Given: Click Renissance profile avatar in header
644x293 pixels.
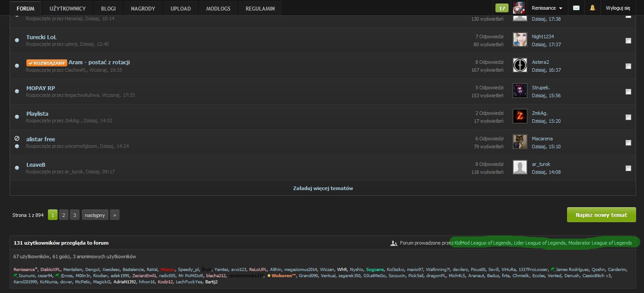Looking at the screenshot, I should tap(519, 8).
